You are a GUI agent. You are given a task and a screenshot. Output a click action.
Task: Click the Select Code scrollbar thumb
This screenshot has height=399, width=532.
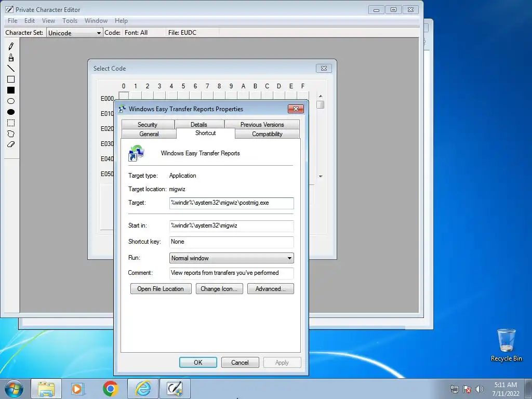pyautogui.click(x=320, y=104)
